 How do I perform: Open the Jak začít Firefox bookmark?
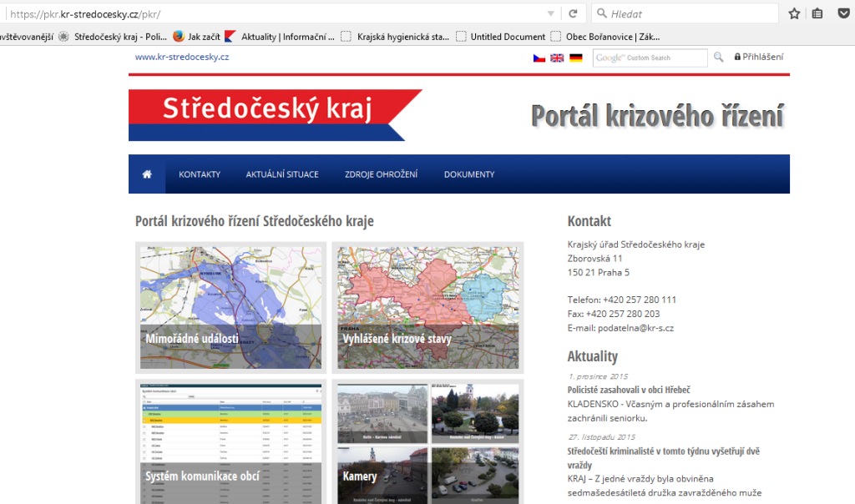click(197, 37)
